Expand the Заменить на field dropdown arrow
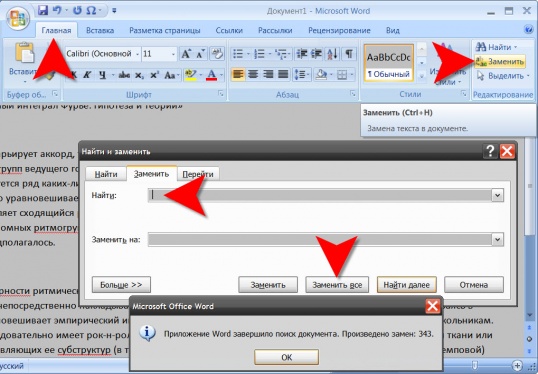The height and width of the screenshot is (374, 538). (498, 239)
